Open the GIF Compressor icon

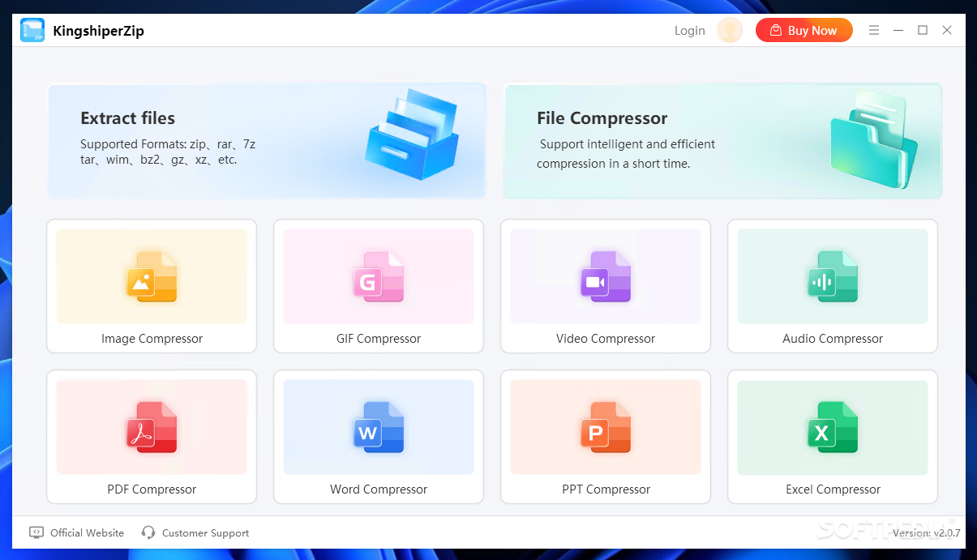tap(379, 276)
